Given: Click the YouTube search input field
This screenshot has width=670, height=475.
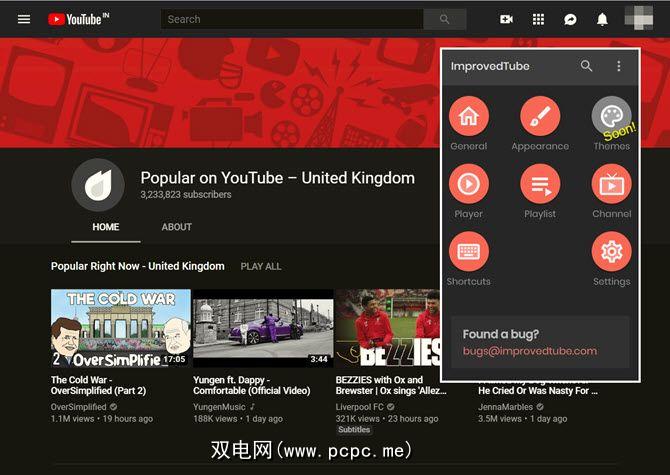Looking at the screenshot, I should 292,19.
